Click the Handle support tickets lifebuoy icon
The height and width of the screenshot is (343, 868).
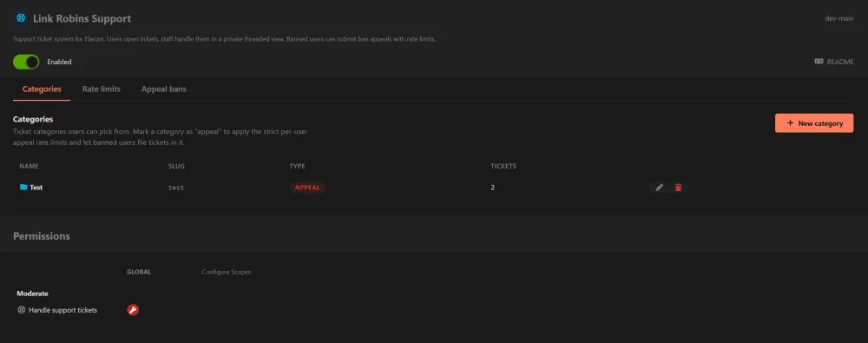(21, 310)
